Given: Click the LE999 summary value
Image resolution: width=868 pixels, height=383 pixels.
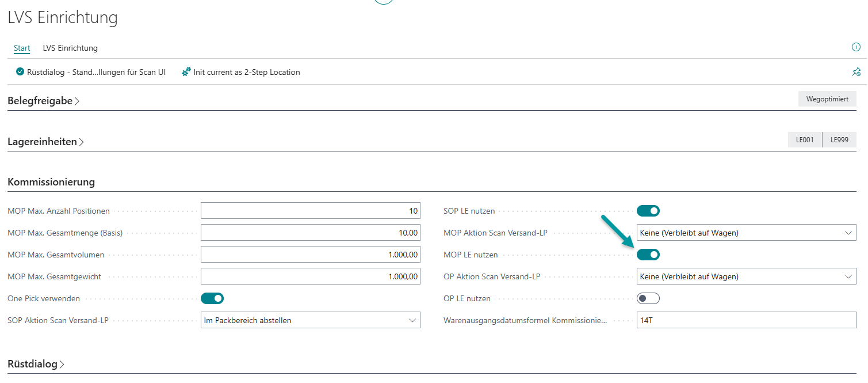Looking at the screenshot, I should tap(839, 140).
